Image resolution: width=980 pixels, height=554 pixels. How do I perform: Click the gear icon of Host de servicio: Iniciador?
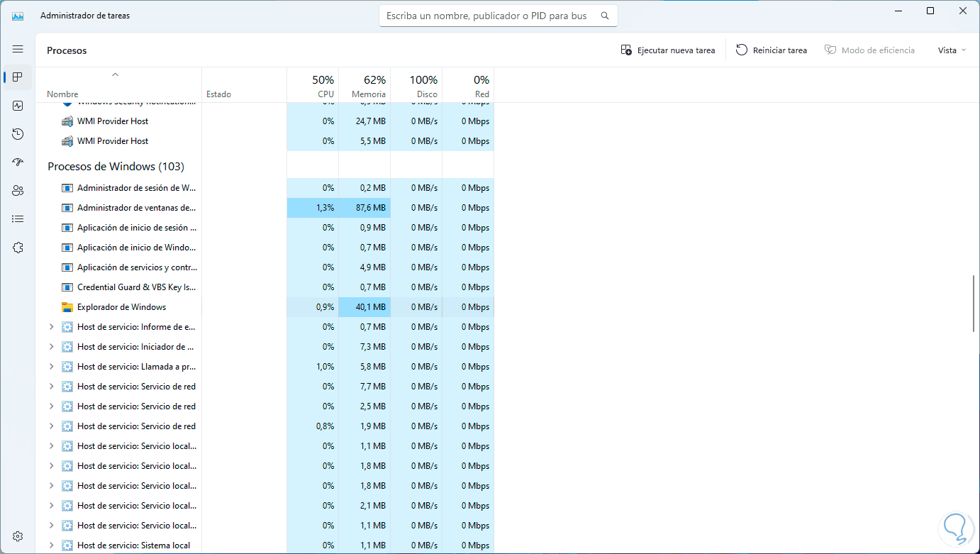pos(67,347)
